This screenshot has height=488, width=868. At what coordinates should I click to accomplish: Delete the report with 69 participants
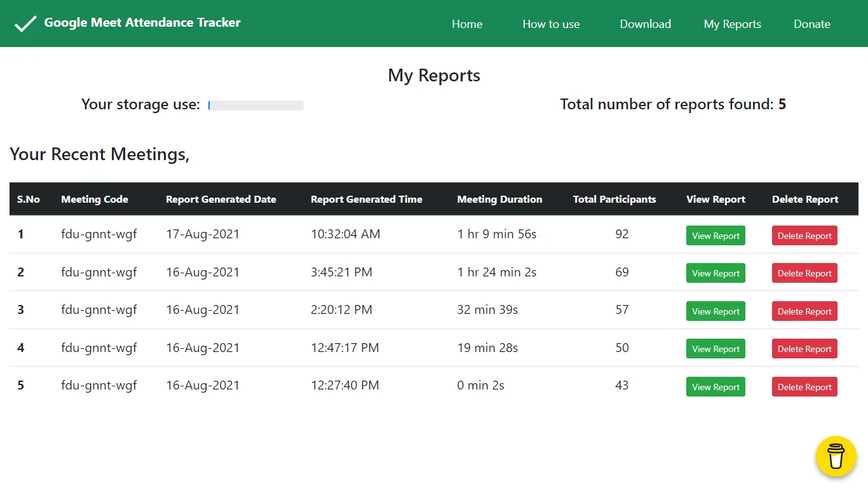click(804, 273)
